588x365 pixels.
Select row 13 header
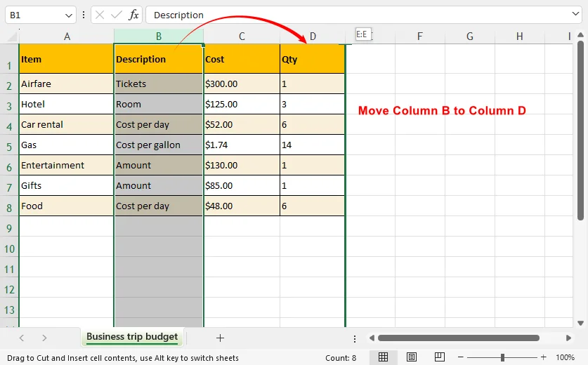pos(9,307)
